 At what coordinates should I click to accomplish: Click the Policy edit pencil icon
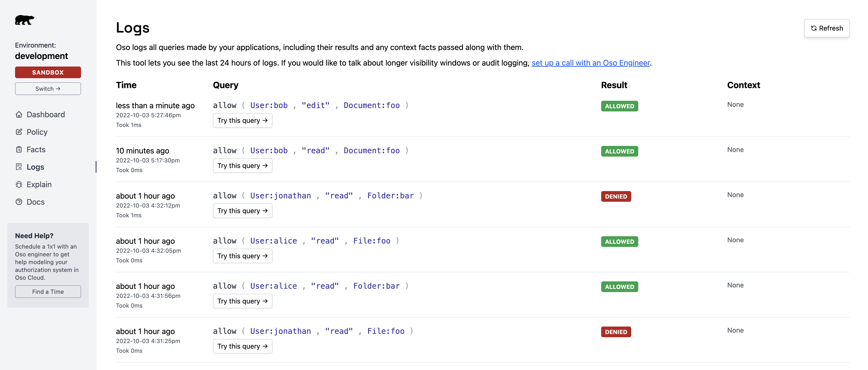(19, 132)
